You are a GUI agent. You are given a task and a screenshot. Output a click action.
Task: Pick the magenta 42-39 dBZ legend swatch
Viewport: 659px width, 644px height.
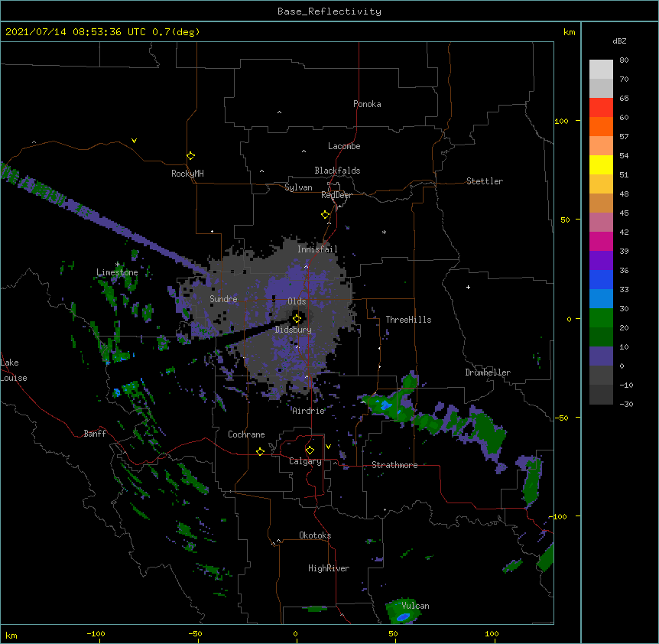click(x=601, y=241)
